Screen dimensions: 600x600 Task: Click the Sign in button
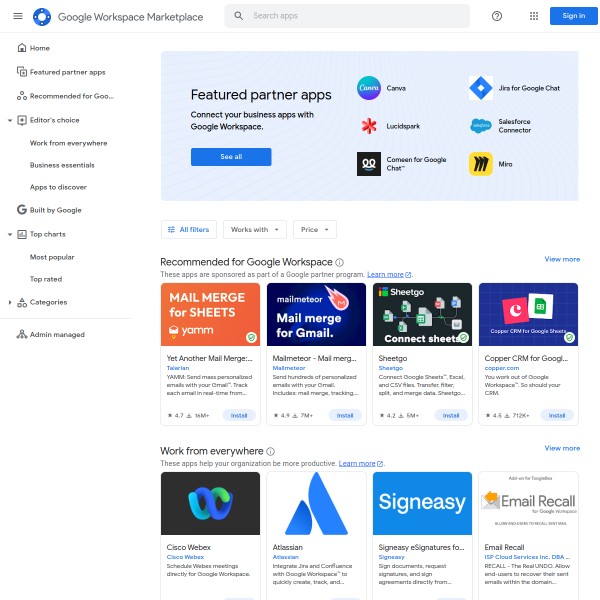coord(573,16)
